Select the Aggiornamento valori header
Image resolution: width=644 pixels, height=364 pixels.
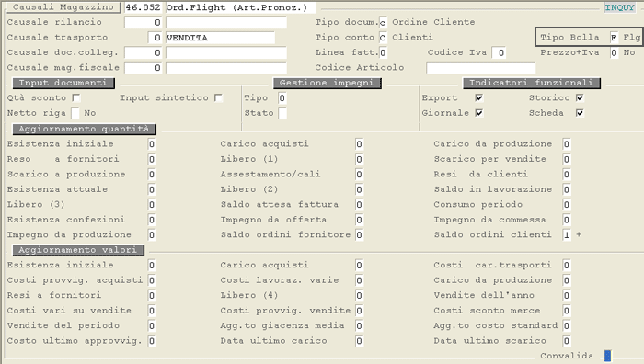click(x=78, y=250)
